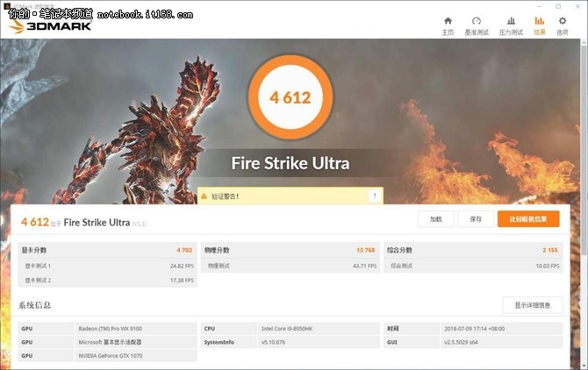Click the 物理分数 13 768 row
Image resolution: width=588 pixels, height=370 pixels.
(x=290, y=250)
